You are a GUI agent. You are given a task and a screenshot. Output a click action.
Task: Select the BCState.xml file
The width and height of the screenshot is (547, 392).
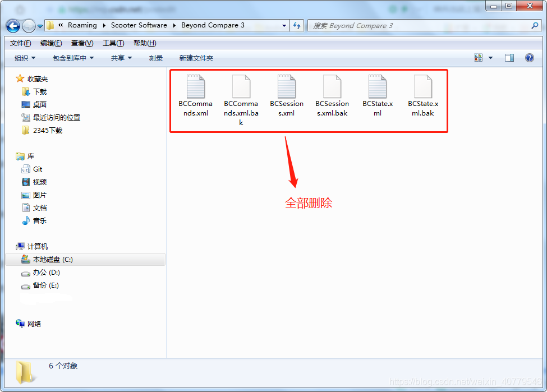[378, 95]
